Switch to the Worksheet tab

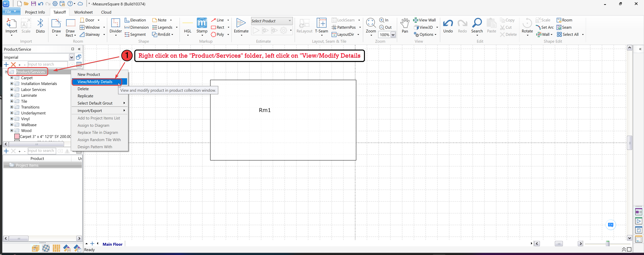coord(83,12)
